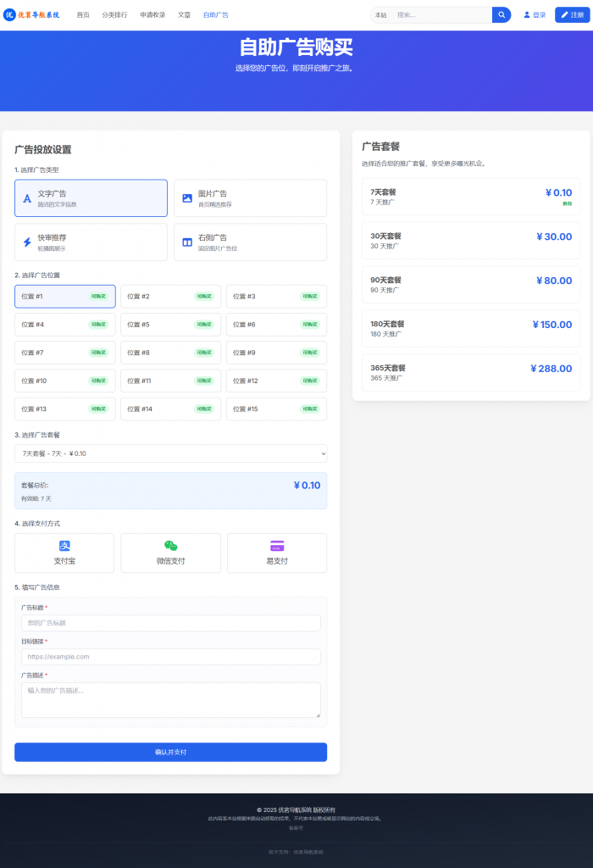Select the WeChat Pay icon

(170, 546)
